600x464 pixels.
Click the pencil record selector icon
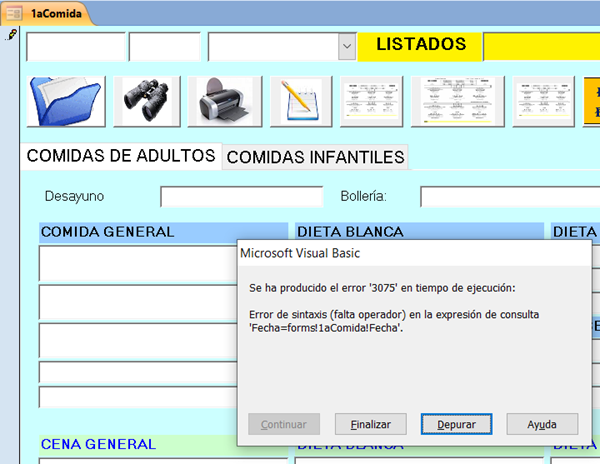(12, 35)
